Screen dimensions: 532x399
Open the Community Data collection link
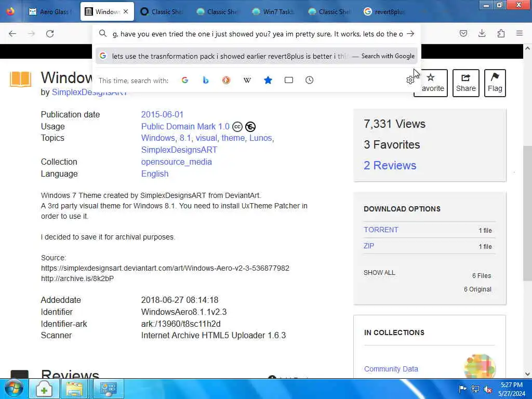[391, 369]
